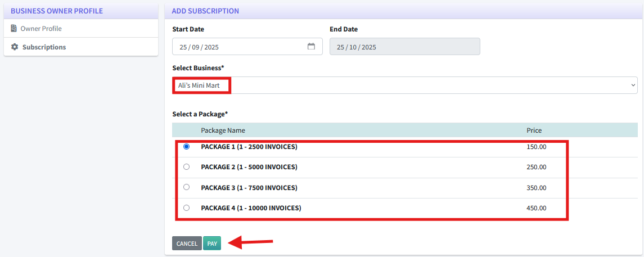The width and height of the screenshot is (644, 257).
Task: Select the Package 2 radio button
Action: click(x=187, y=167)
